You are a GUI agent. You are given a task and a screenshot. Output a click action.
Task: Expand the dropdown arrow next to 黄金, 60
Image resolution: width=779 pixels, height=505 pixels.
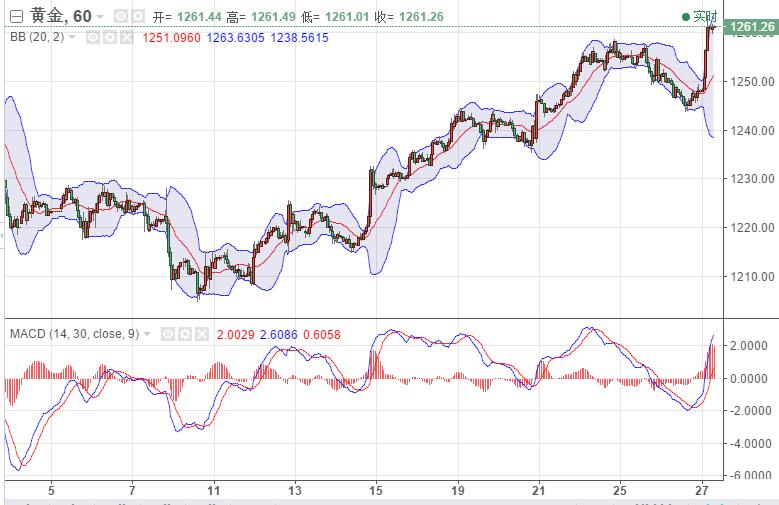click(x=102, y=17)
